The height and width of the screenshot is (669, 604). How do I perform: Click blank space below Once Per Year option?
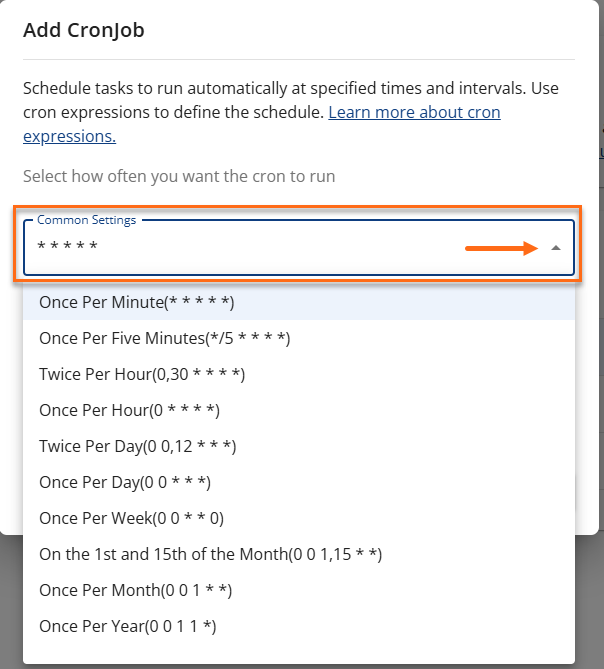click(x=300, y=652)
